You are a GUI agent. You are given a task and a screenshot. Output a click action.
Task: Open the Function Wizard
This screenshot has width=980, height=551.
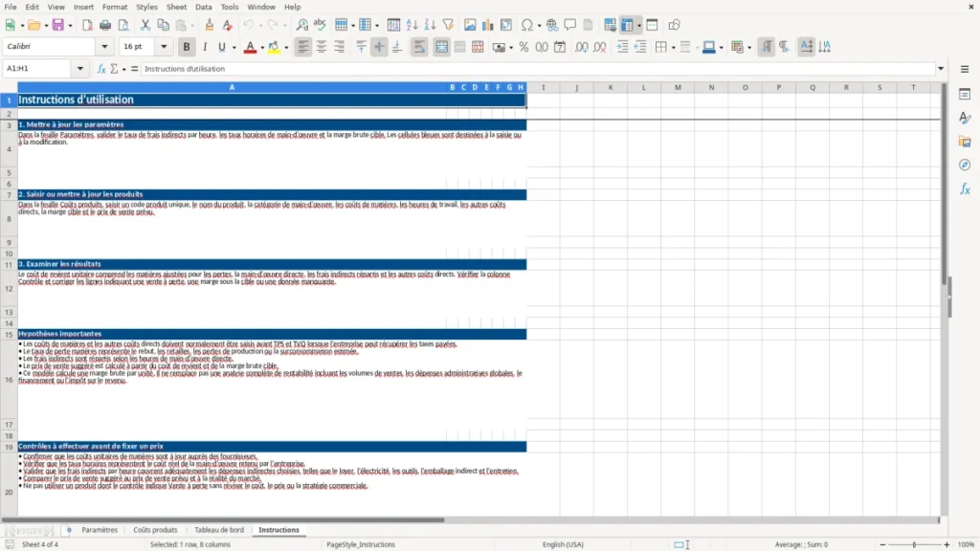101,69
